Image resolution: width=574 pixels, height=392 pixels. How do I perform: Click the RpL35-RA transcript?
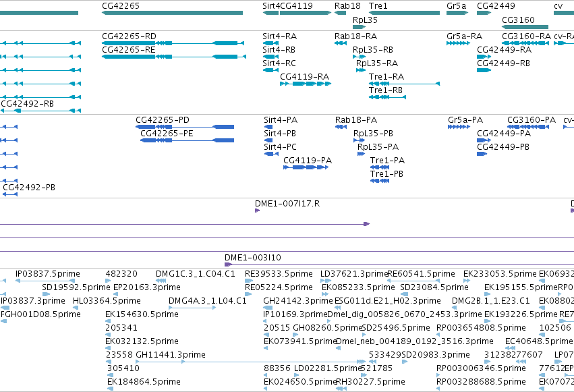point(361,70)
